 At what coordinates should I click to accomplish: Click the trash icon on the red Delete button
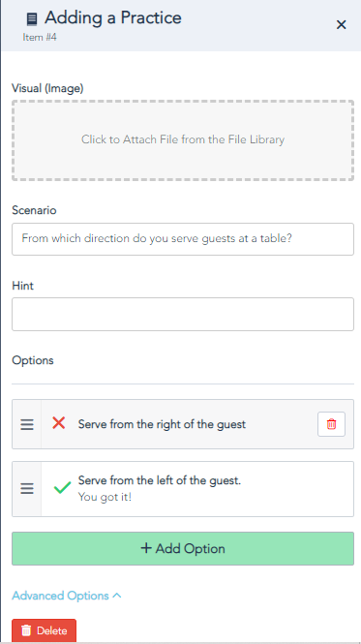[26, 630]
